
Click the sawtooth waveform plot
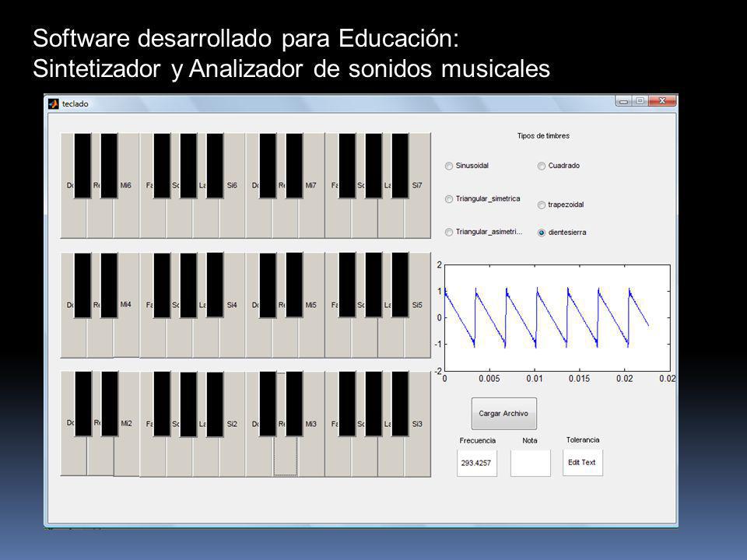pyautogui.click(x=557, y=317)
